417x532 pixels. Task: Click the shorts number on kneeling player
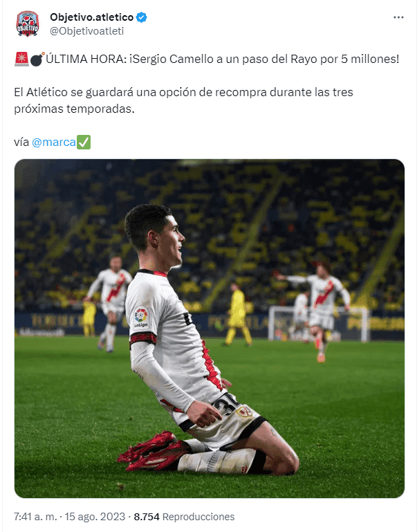226,405
